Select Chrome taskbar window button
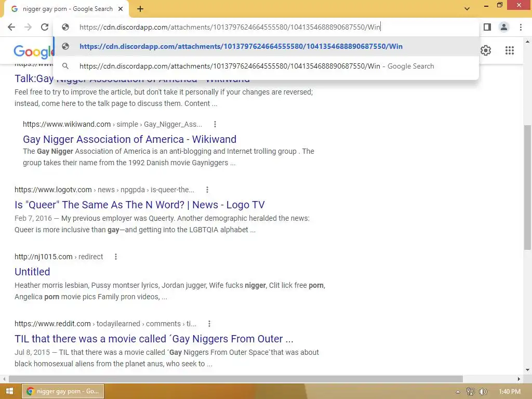 [x=63, y=391]
